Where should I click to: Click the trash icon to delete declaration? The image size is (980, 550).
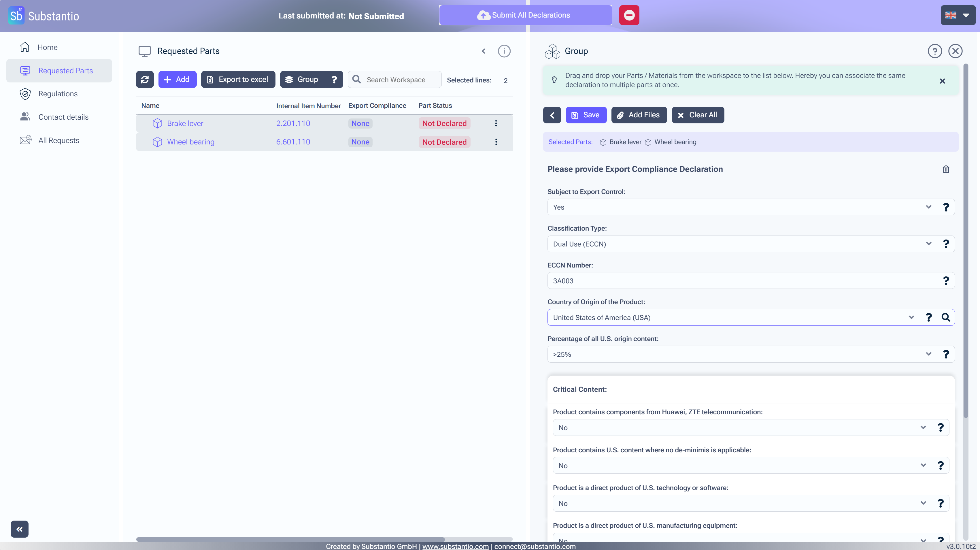point(946,169)
